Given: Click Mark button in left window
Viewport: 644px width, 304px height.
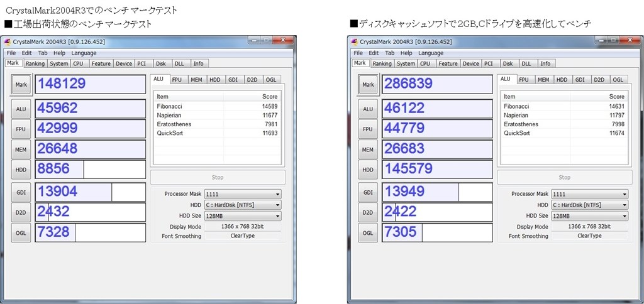Looking at the screenshot, I should (21, 85).
